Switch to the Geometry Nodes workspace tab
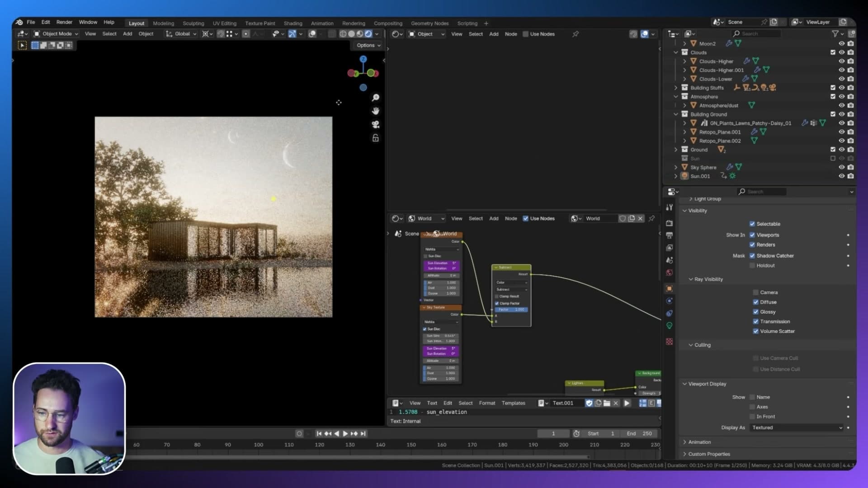 click(429, 23)
